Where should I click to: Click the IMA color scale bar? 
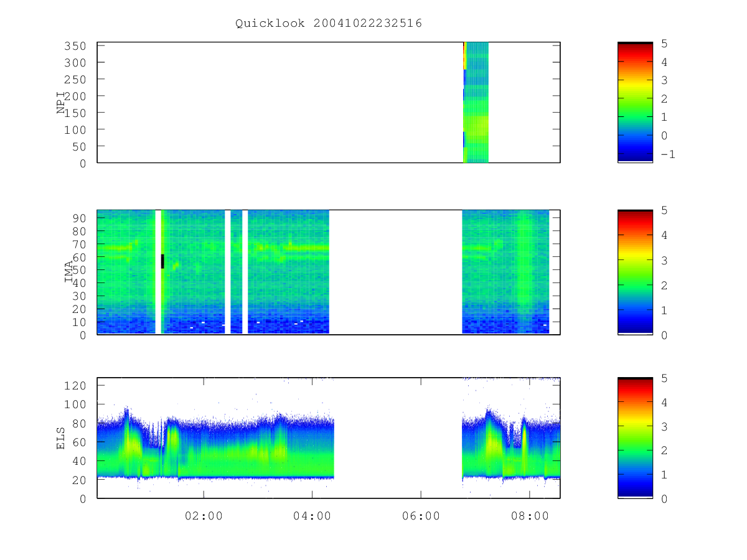(635, 272)
